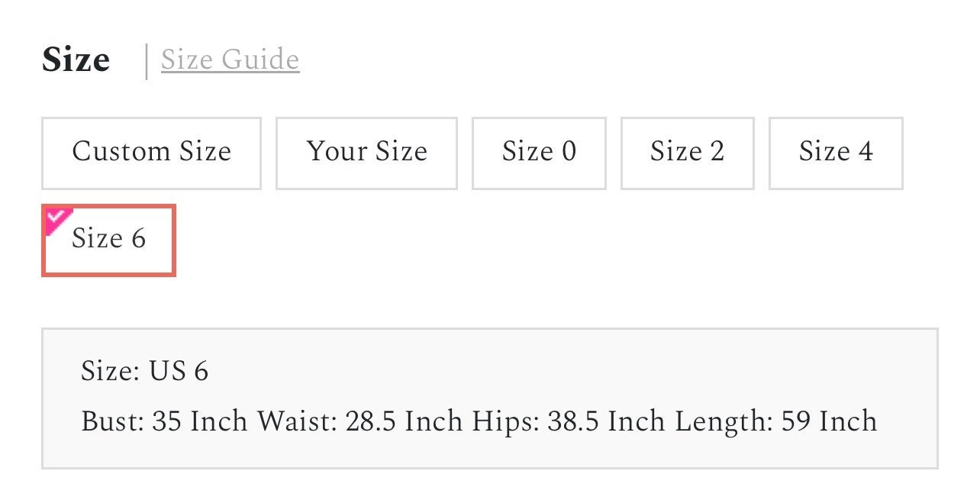Viewport: 980px width, 484px height.
Task: Open the Size Guide link
Action: click(x=230, y=60)
